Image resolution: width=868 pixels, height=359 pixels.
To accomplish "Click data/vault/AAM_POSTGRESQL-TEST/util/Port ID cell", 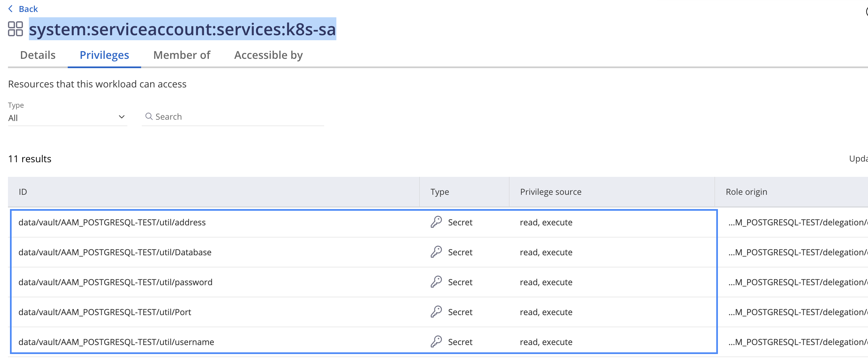I will point(105,312).
